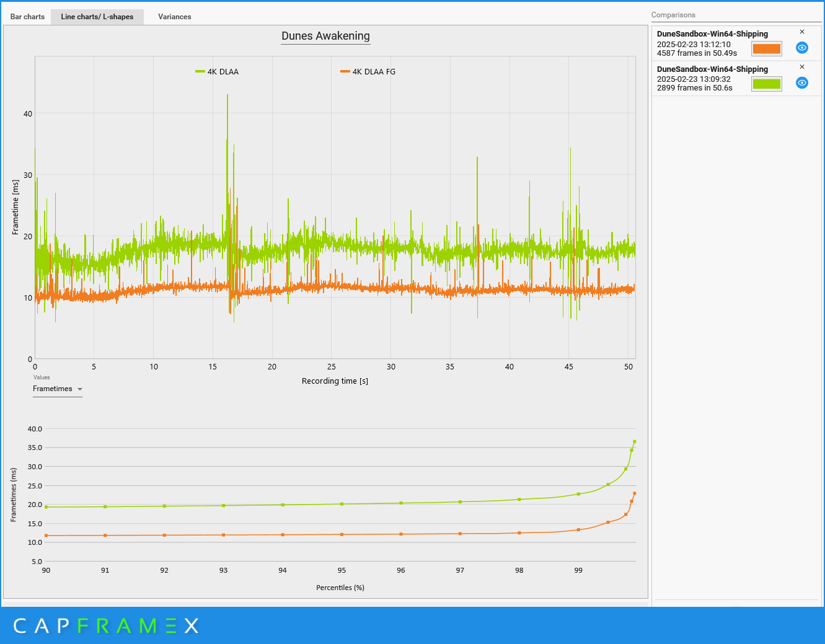Toggle visibility of the orange 13:12:10 capture
Viewport: 825px width, 644px height.
802,48
